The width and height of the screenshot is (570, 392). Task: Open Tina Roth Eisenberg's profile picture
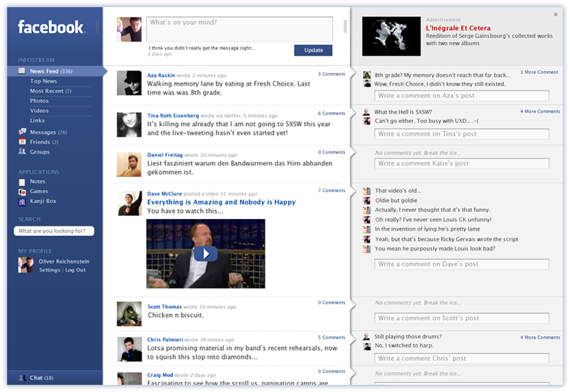tap(129, 124)
